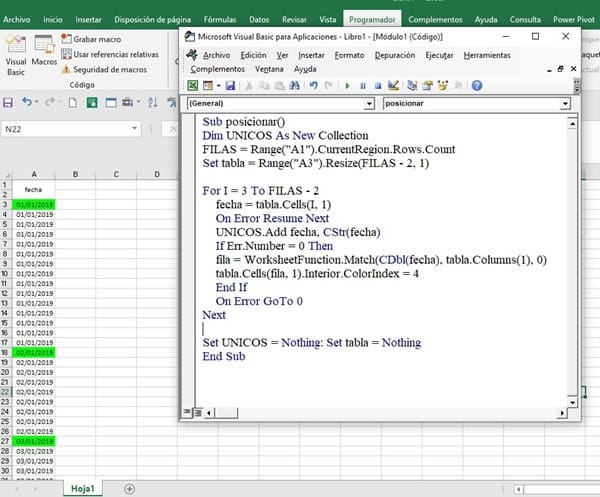Open VBA help question mark icon
Screen dimensions: 600x497
click(x=473, y=86)
